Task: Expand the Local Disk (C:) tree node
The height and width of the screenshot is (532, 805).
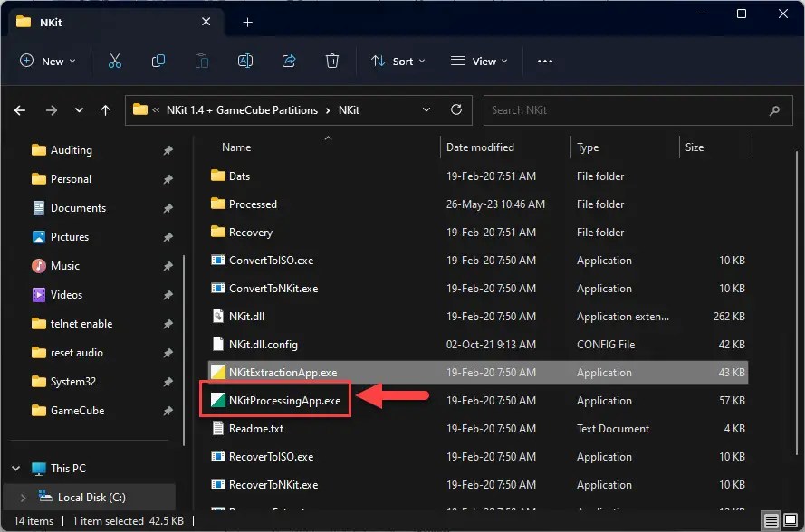Action: 23,498
